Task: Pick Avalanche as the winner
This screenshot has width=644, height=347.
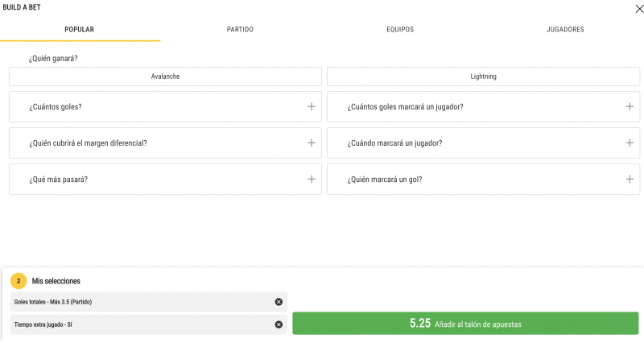Action: point(165,76)
